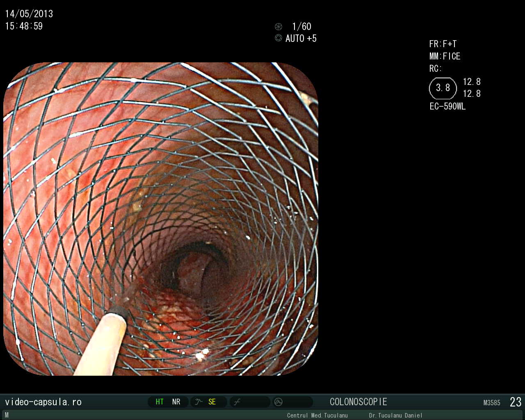Click the M3585 identifier
This screenshot has width=525, height=420.
coord(492,403)
